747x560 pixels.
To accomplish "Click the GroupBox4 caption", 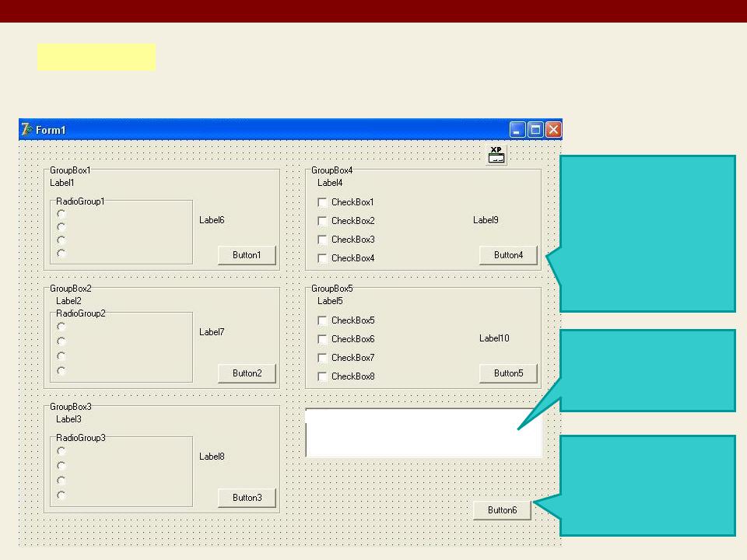I will [x=332, y=170].
